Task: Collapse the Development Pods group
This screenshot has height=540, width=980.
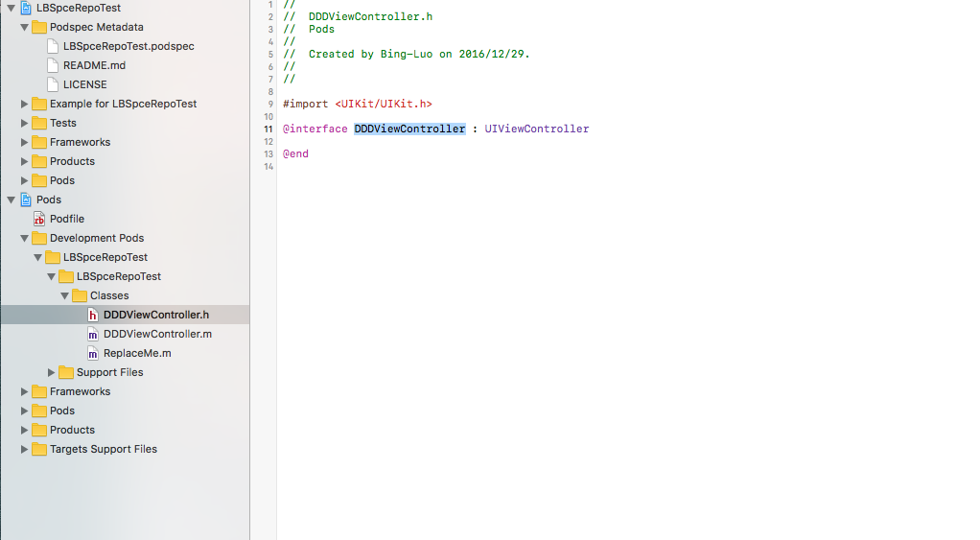Action: (25, 238)
